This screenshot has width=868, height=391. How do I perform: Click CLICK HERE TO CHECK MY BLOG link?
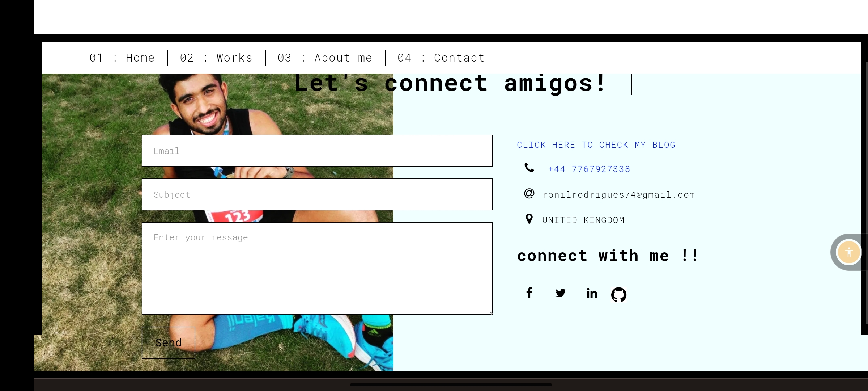coord(597,144)
